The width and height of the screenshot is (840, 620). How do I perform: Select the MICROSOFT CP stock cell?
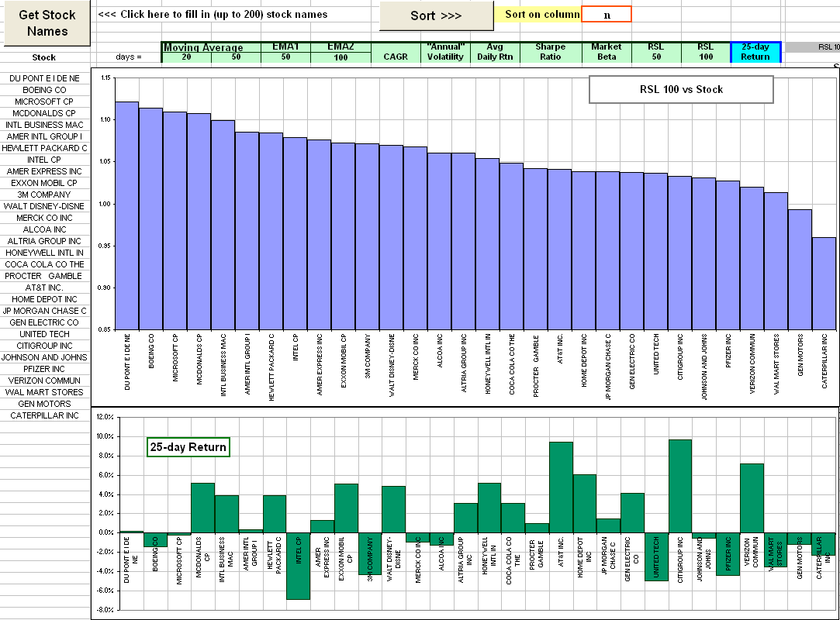(x=44, y=102)
